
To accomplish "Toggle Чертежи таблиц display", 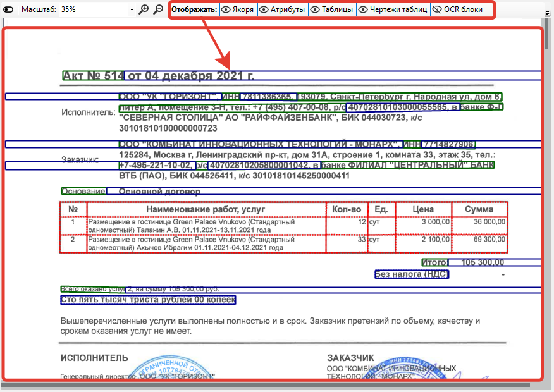I will click(x=393, y=9).
